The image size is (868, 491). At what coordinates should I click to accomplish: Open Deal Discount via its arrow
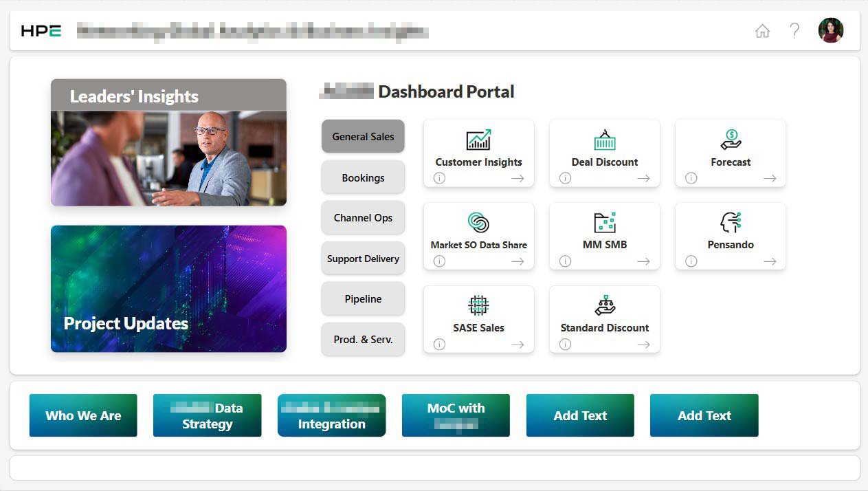(644, 178)
